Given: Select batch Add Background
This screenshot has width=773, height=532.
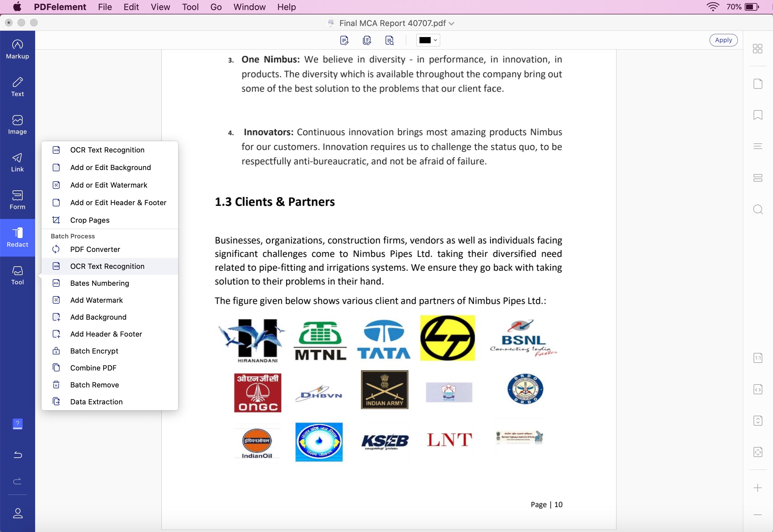Looking at the screenshot, I should (x=110, y=317).
